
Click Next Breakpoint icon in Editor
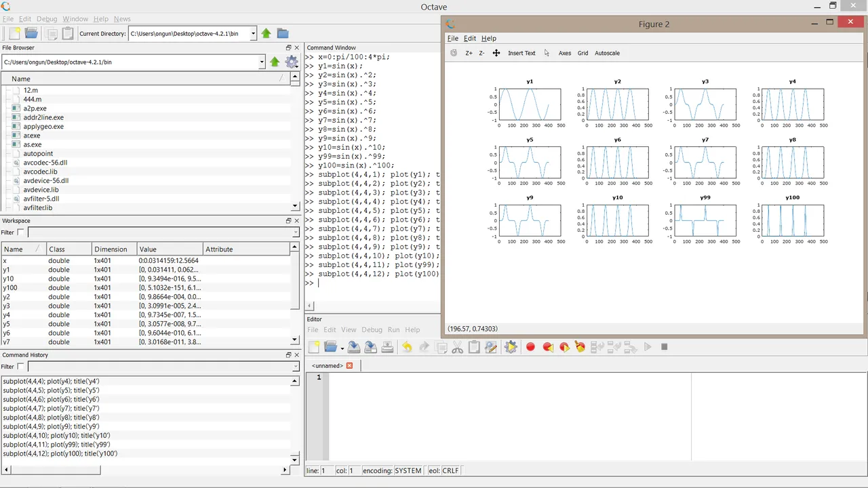point(564,347)
